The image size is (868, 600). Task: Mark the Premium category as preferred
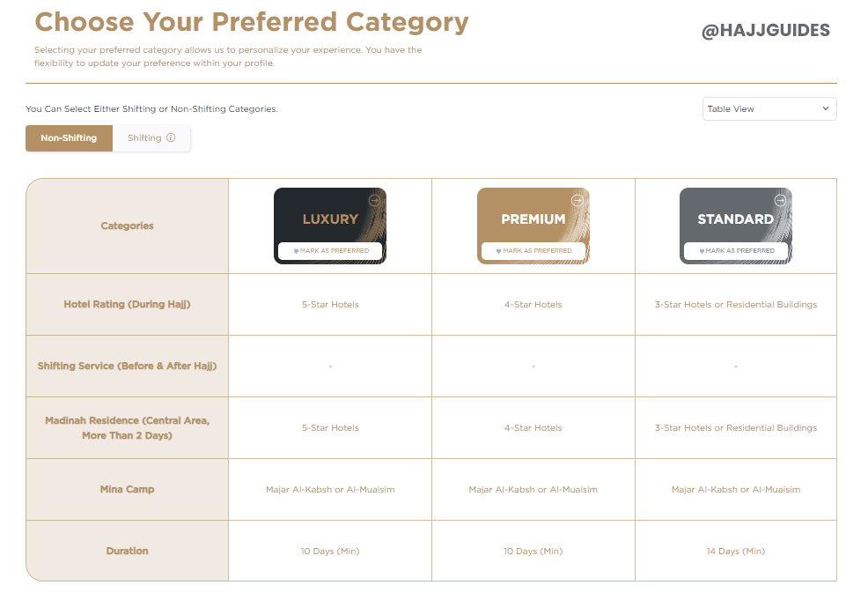pyautogui.click(x=533, y=251)
